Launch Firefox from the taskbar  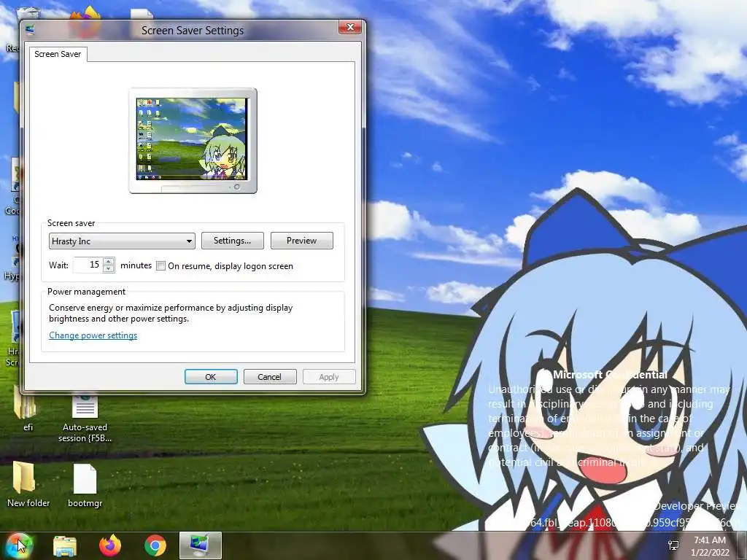110,545
